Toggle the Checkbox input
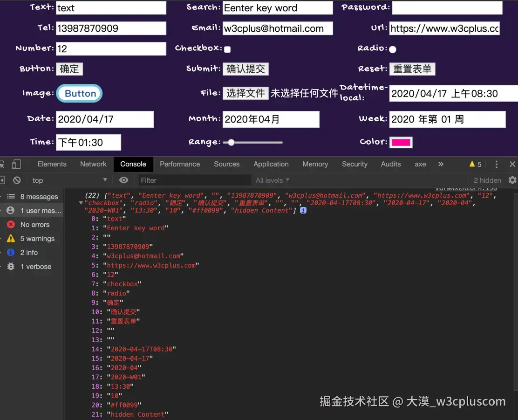 [227, 49]
